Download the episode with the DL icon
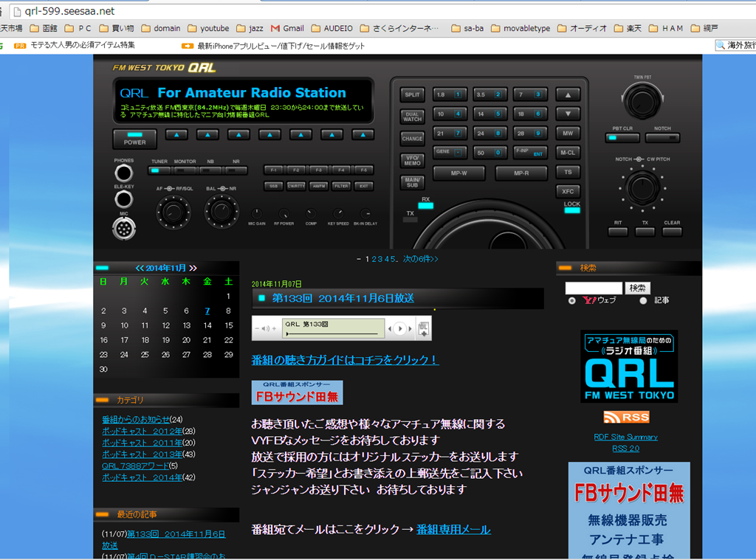The width and height of the screenshot is (756, 560). tap(423, 328)
